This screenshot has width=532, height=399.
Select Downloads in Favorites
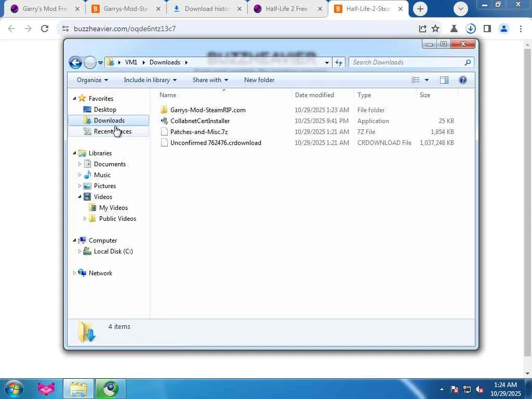coord(109,121)
